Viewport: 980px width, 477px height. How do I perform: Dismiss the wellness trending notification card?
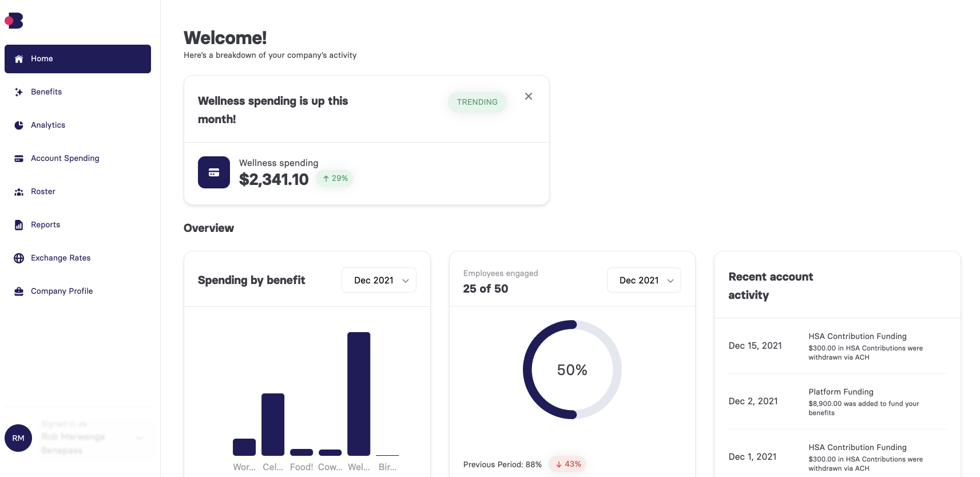529,96
